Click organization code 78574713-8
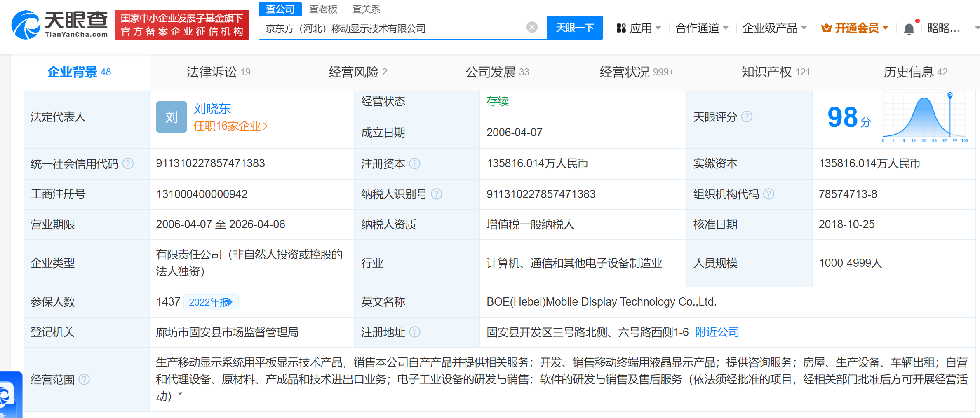Screen dimensions: 980x418 pos(848,194)
